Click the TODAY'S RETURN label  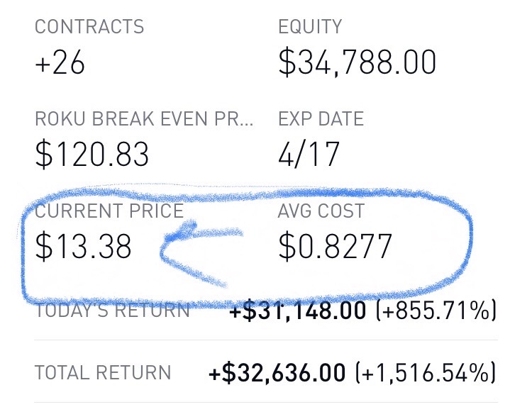(x=112, y=311)
